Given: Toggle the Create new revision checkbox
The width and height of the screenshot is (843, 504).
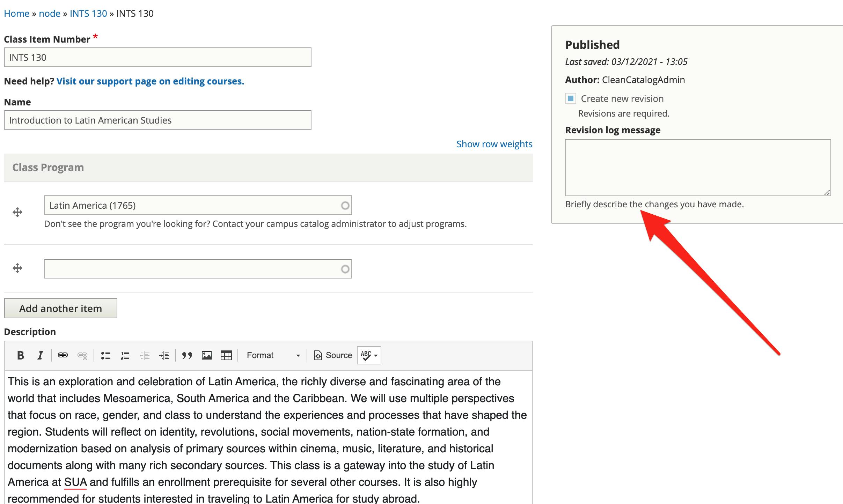Looking at the screenshot, I should [x=571, y=99].
